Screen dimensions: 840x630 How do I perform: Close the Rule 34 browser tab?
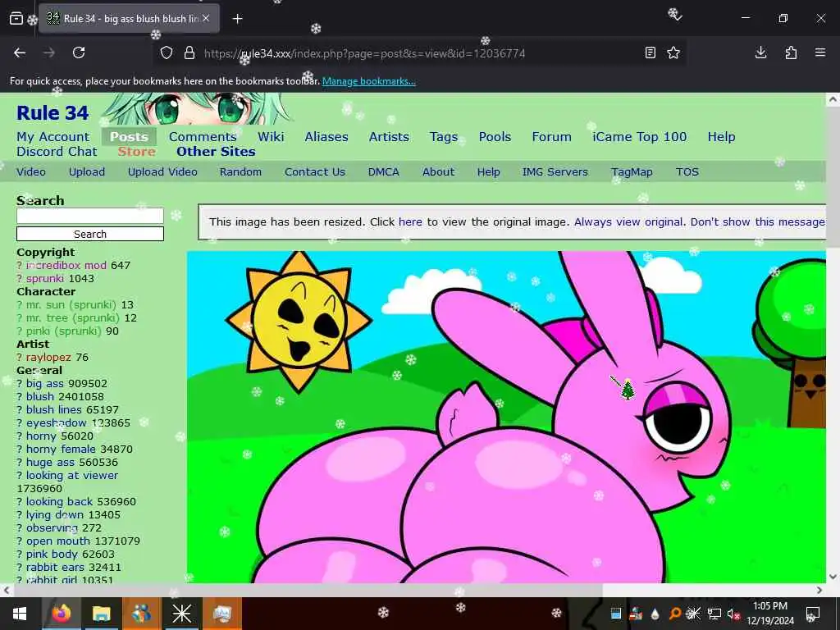coord(206,19)
